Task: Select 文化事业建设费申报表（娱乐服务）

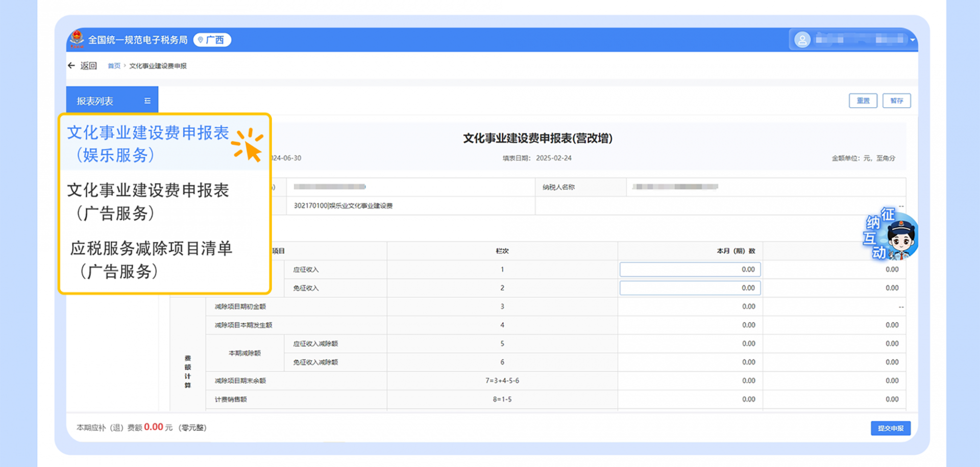Action: 148,144
